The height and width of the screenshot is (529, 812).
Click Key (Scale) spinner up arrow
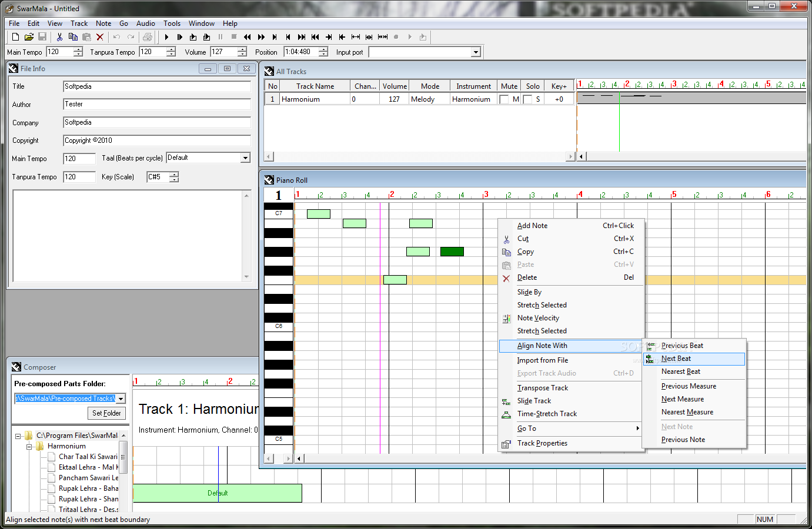click(x=174, y=174)
